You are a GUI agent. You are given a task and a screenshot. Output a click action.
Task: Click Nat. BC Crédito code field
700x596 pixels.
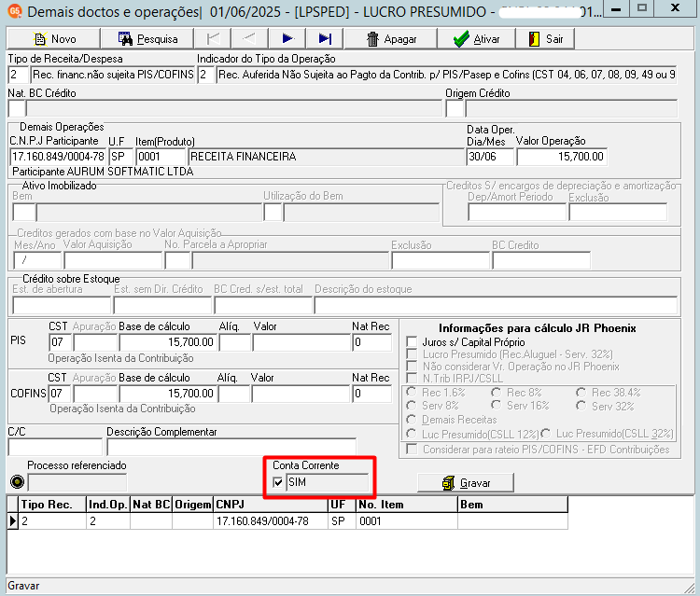tap(17, 108)
